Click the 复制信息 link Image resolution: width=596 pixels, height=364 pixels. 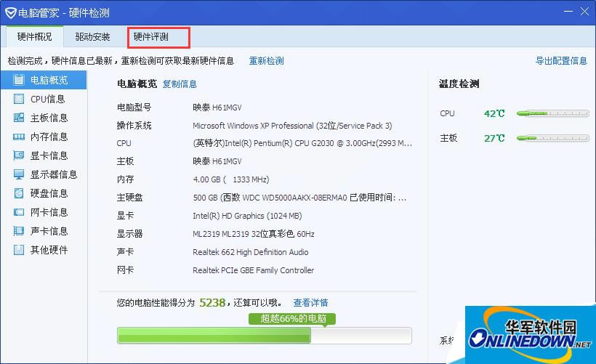pos(180,84)
